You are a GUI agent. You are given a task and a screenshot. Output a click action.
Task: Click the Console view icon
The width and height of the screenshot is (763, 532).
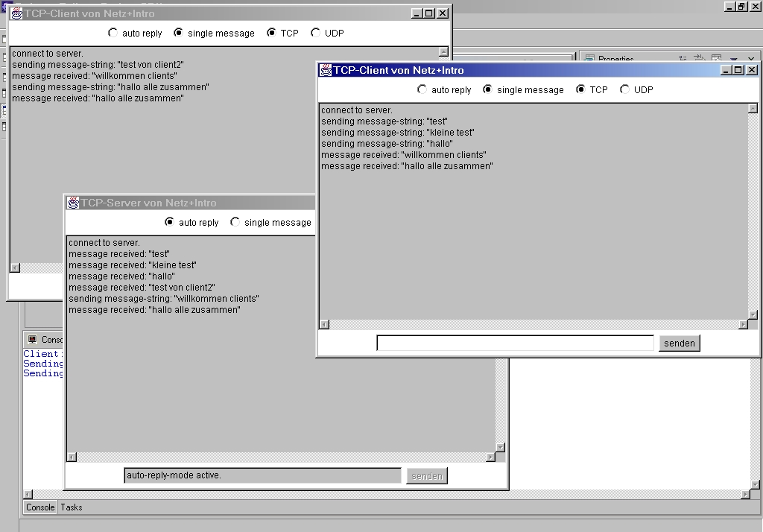coord(32,340)
